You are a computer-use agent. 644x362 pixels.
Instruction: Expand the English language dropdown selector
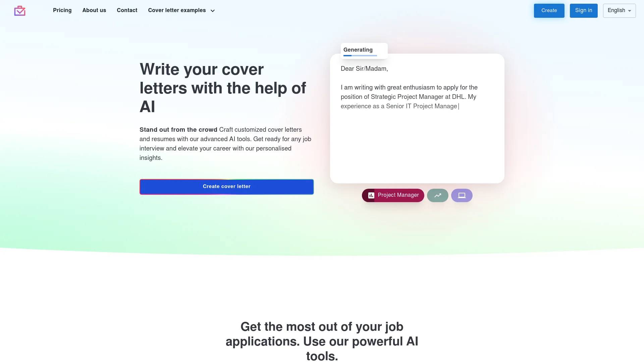click(619, 11)
